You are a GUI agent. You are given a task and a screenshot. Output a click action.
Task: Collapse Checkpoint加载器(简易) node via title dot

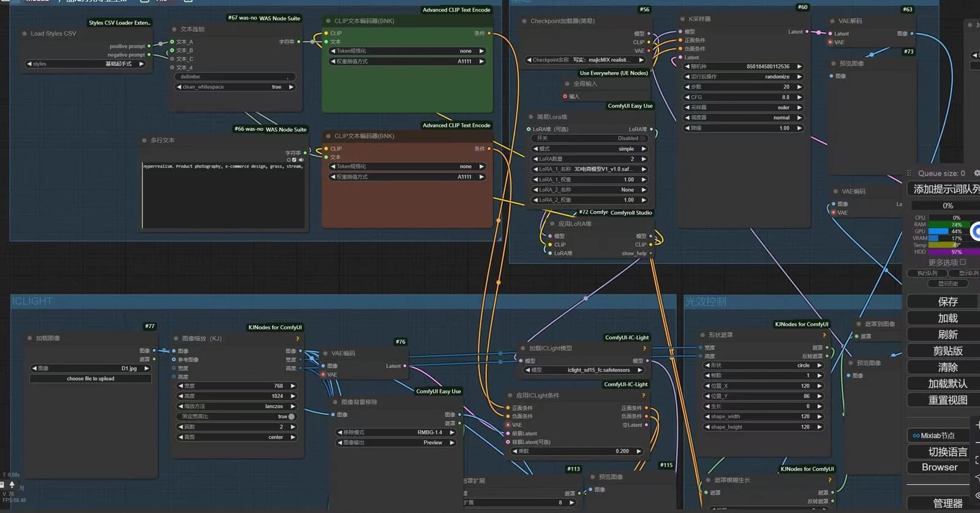point(524,21)
